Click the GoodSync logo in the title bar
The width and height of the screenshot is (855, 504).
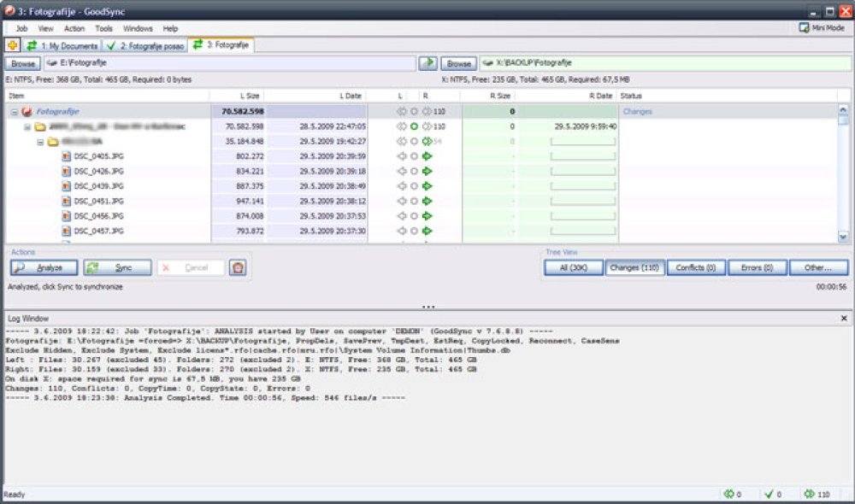9,10
